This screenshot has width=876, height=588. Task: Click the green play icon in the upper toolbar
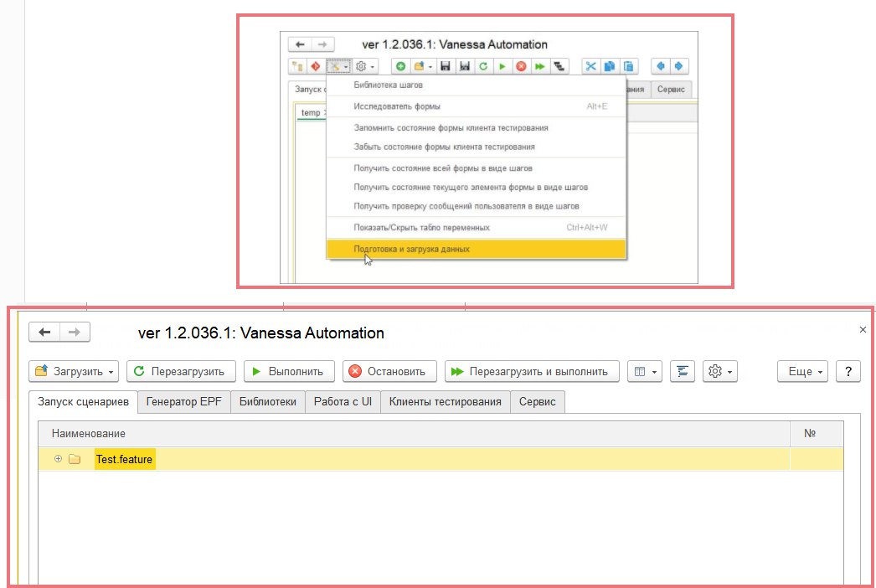click(x=502, y=66)
